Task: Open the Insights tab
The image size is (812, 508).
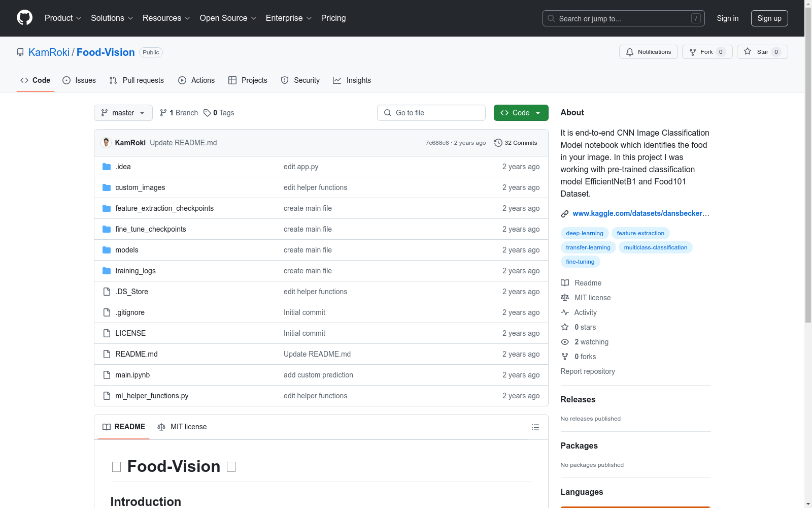Action: pyautogui.click(x=352, y=80)
